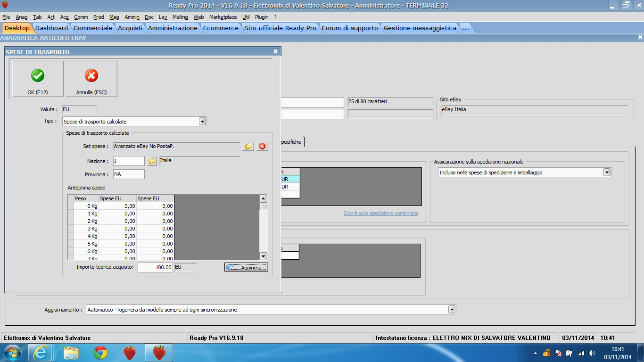Click the Aggiorna refresh button
This screenshot has width=644, height=362.
click(x=246, y=267)
